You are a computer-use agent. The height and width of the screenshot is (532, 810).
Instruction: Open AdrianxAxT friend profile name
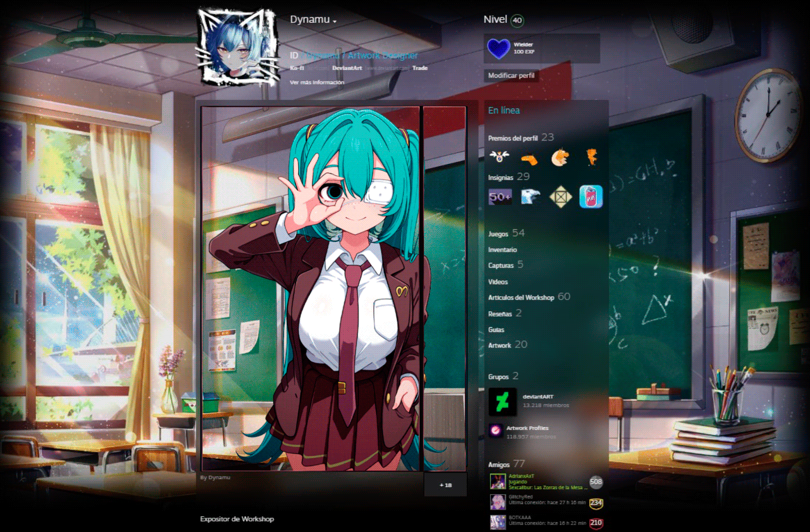pos(521,476)
